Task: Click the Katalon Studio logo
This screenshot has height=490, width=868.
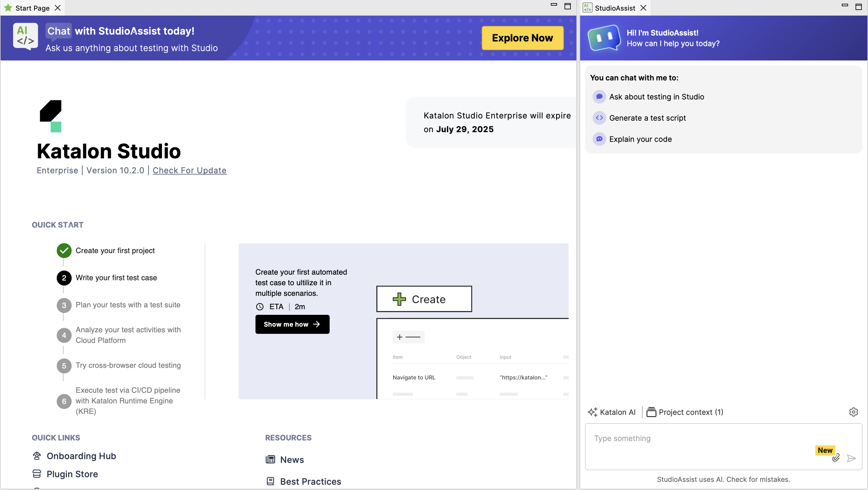Action: tap(50, 116)
